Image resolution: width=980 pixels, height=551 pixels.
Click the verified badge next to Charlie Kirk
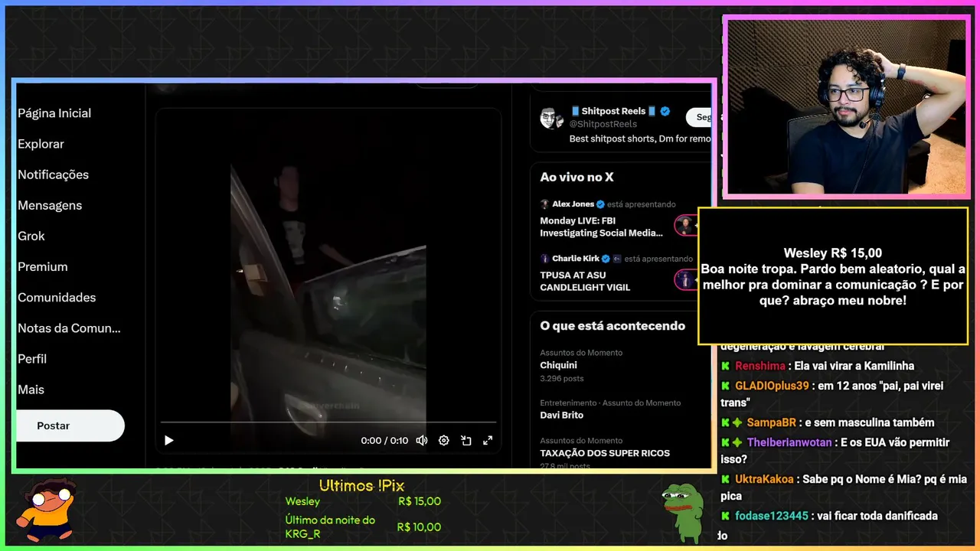click(606, 259)
